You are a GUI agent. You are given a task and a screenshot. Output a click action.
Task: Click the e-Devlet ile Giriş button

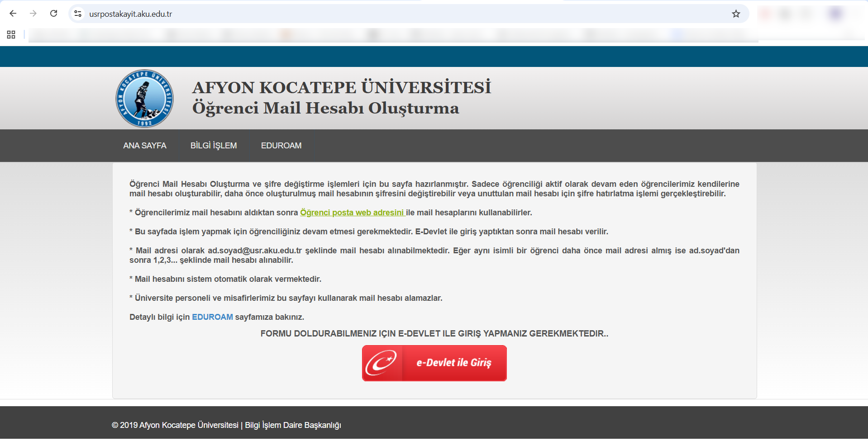(x=434, y=363)
